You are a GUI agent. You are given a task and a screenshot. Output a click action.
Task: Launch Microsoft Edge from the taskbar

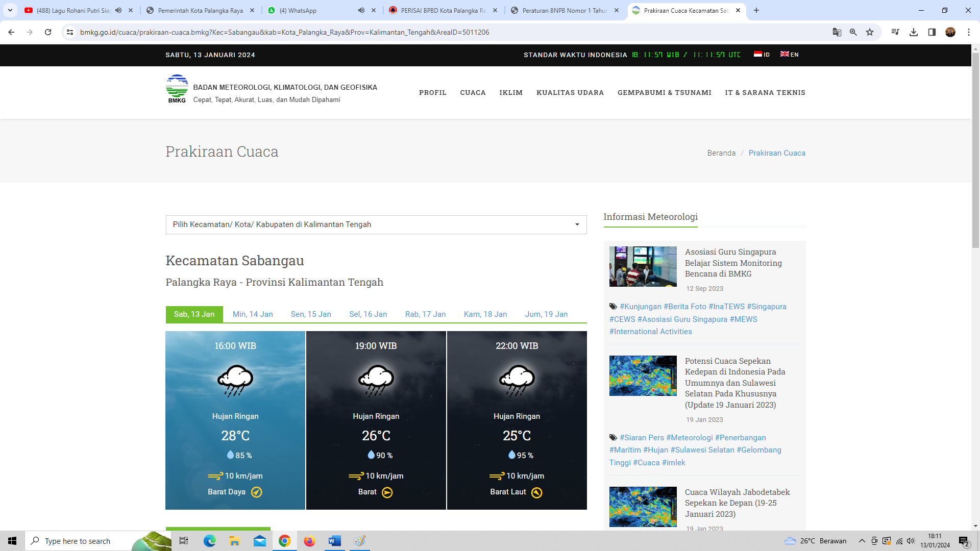210,541
